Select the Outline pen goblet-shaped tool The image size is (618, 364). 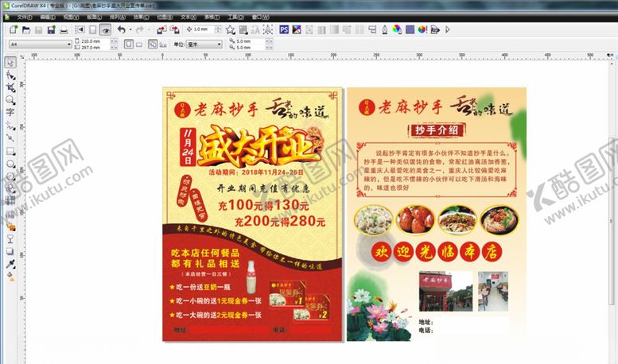10,239
